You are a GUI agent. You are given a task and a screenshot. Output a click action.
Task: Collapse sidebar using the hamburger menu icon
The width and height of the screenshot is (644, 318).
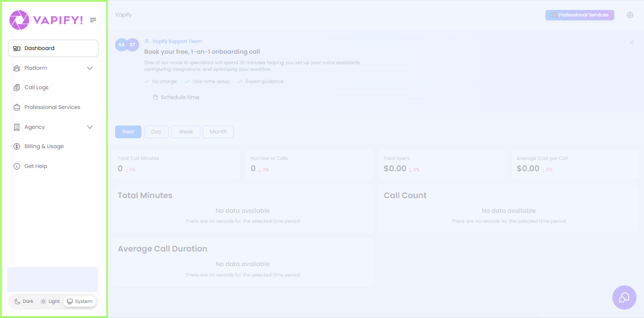pos(93,20)
